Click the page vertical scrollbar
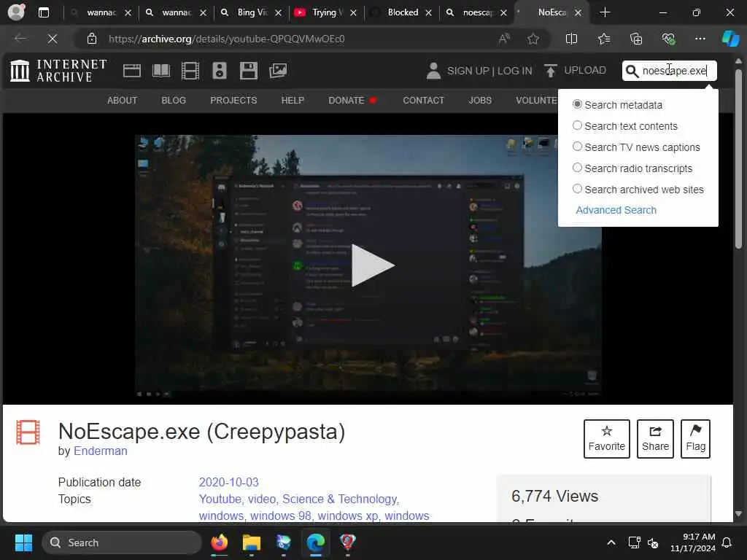The image size is (747, 560). [x=738, y=157]
